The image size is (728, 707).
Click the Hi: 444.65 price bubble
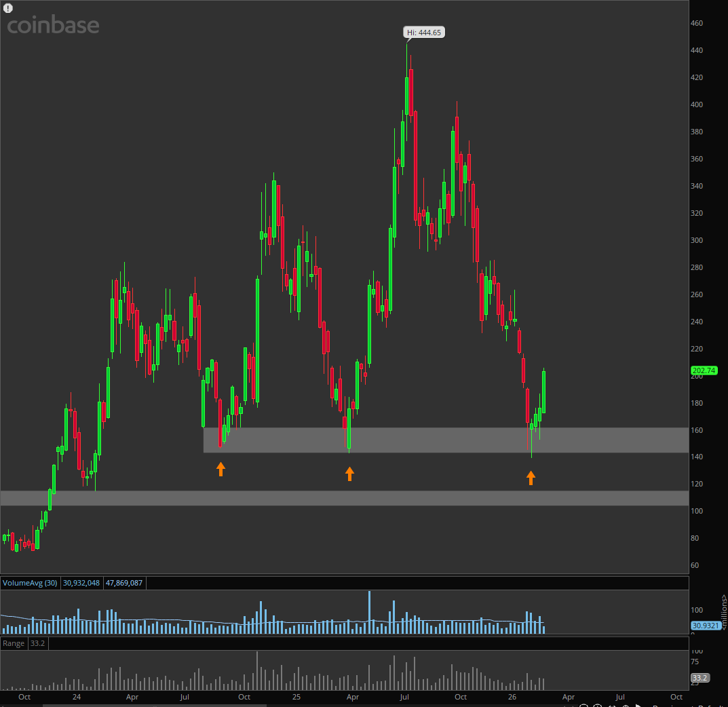click(x=424, y=33)
